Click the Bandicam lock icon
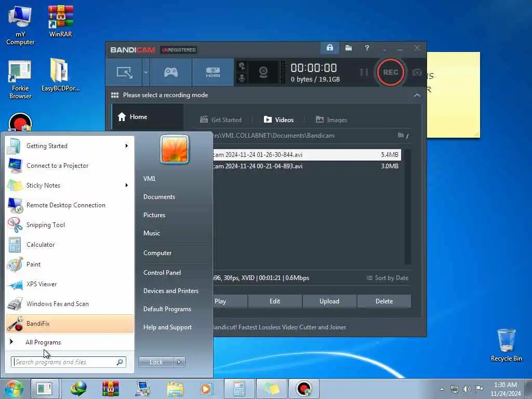The height and width of the screenshot is (399, 532). click(x=329, y=48)
